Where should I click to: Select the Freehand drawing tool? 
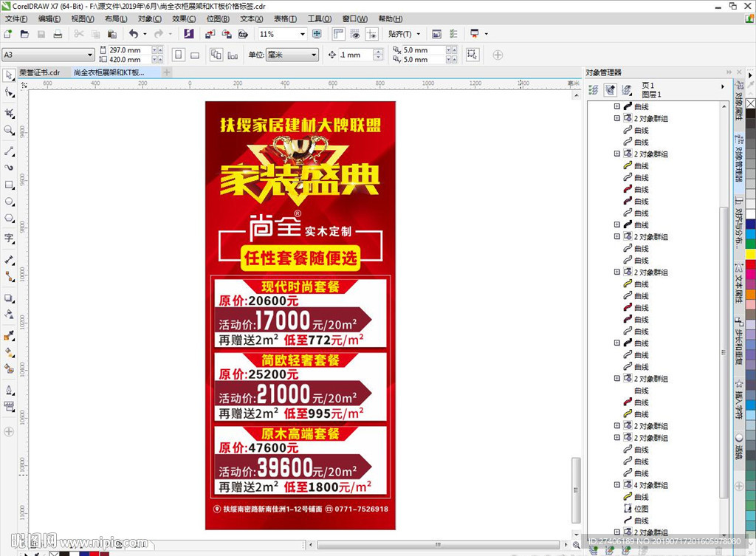click(9, 151)
